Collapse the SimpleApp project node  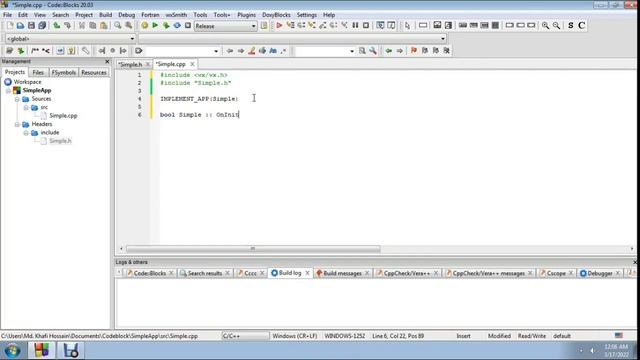pyautogui.click(x=9, y=91)
